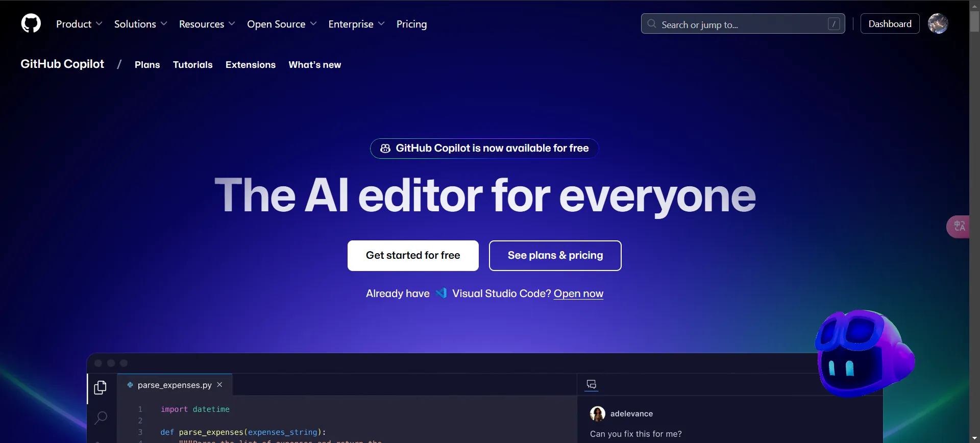Close the parse_expenses.py tab
Viewport: 980px width, 443px height.
(x=219, y=385)
